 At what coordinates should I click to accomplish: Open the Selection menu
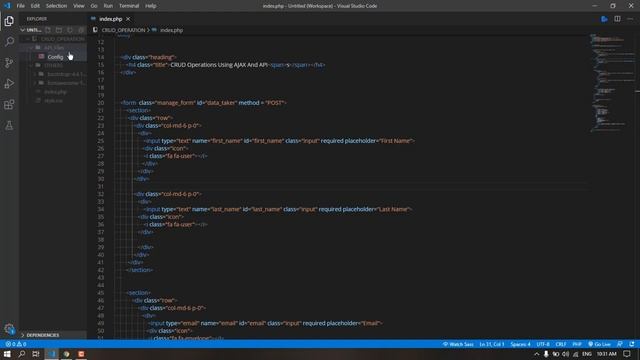[56, 6]
